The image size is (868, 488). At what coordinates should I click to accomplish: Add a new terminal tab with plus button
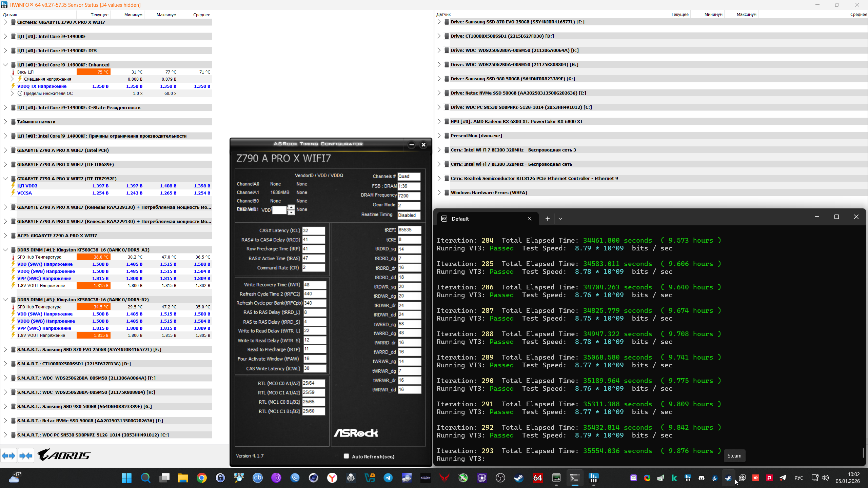click(x=547, y=219)
